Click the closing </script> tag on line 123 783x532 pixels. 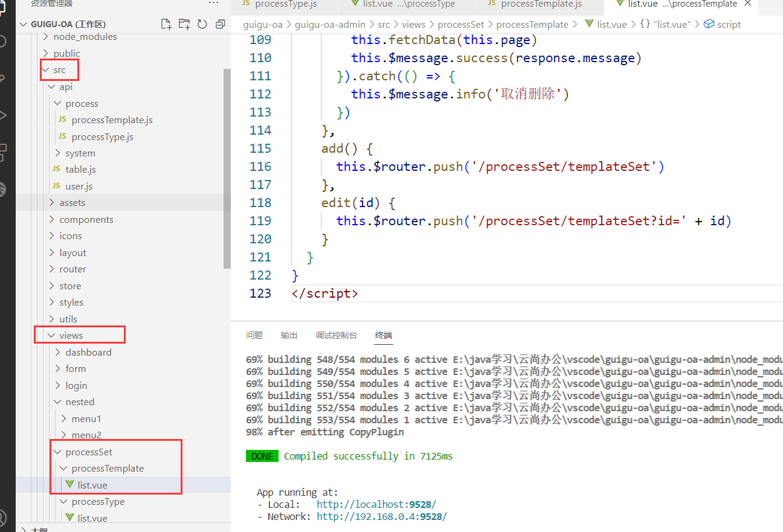(x=324, y=293)
